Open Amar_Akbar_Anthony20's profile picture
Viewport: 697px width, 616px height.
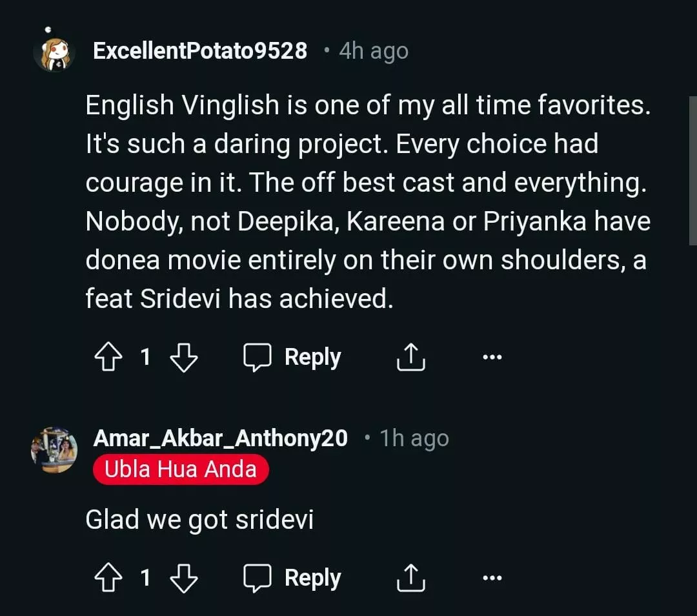(x=54, y=449)
